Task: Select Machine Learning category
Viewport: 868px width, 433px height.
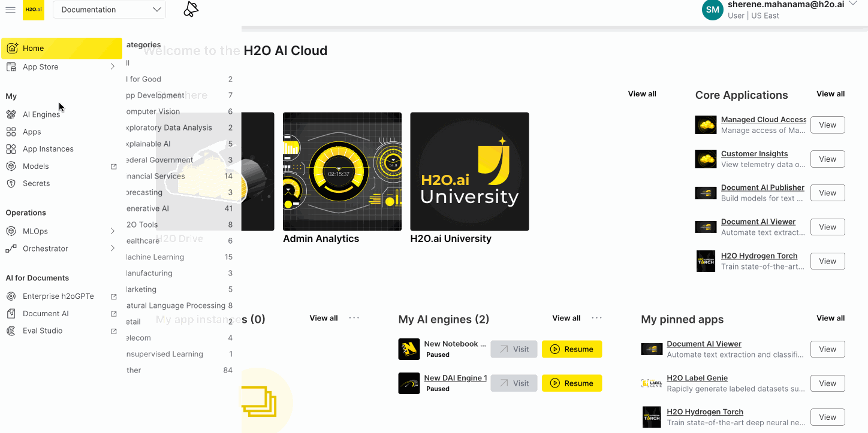Action: [x=179, y=257]
